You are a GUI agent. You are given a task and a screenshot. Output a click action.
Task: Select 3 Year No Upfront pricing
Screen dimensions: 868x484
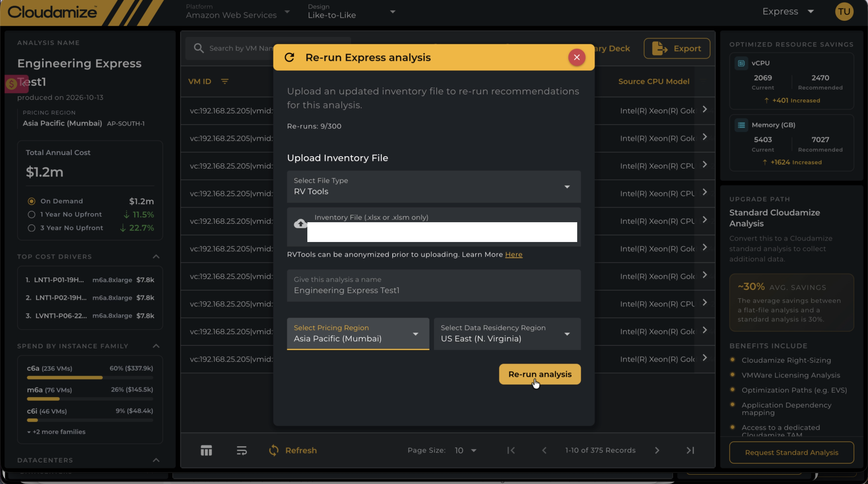(x=31, y=228)
